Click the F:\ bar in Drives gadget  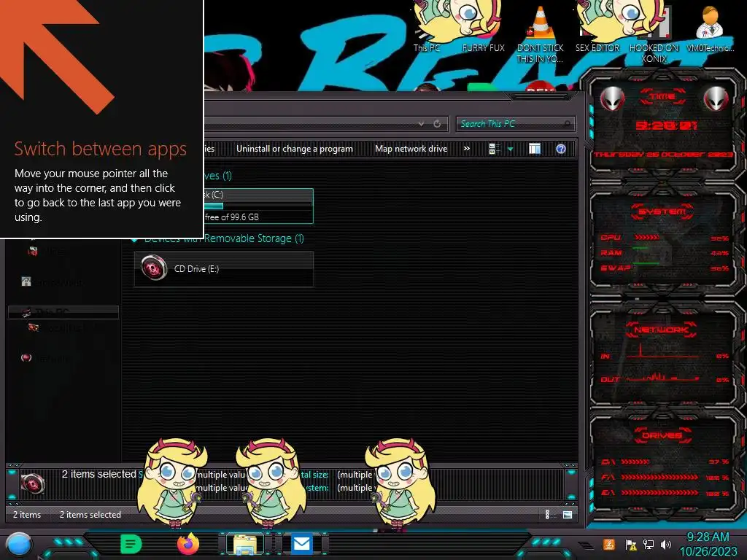tap(659, 477)
